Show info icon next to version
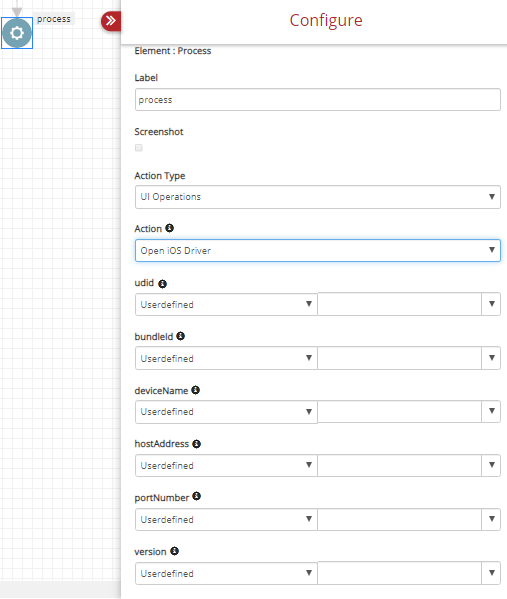 coord(174,551)
